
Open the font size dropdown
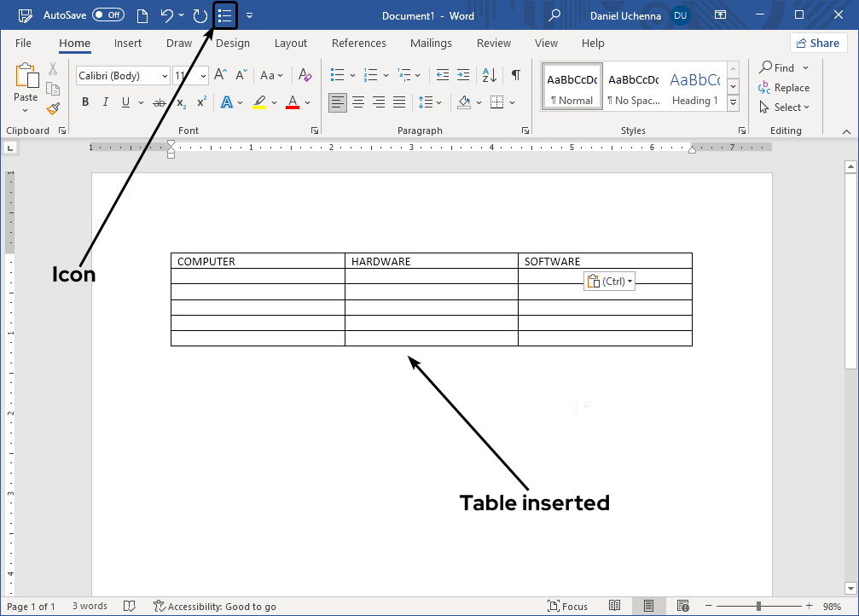coord(201,75)
